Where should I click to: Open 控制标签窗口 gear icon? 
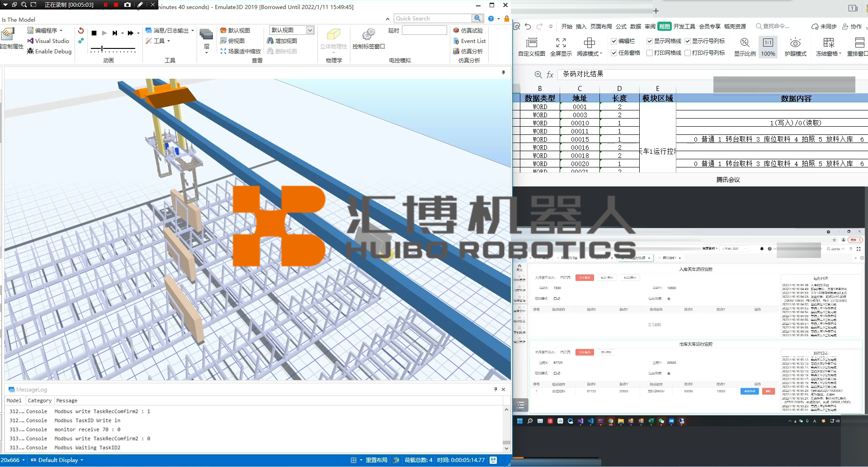pos(368,34)
